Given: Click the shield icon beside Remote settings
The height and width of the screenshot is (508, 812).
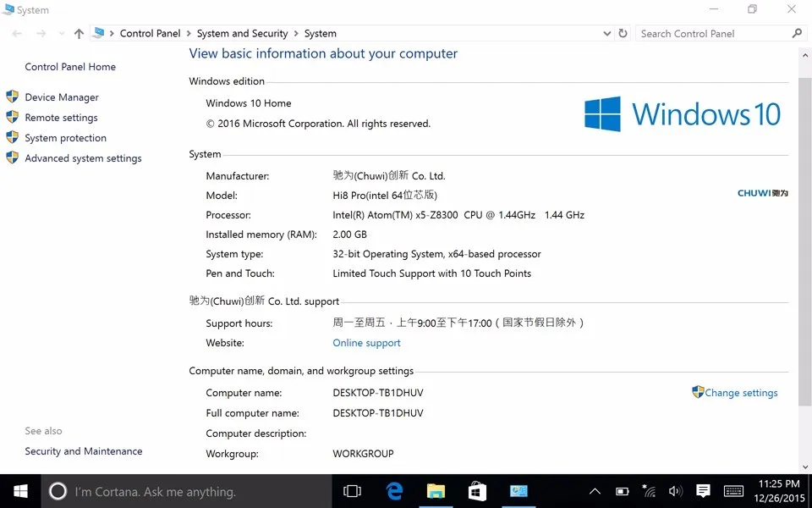Looking at the screenshot, I should [13, 117].
